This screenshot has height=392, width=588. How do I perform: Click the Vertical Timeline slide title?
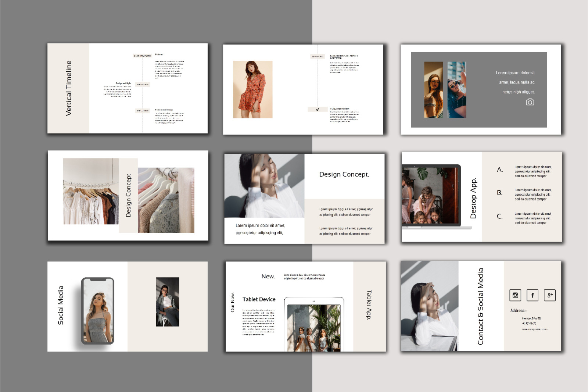pos(68,88)
